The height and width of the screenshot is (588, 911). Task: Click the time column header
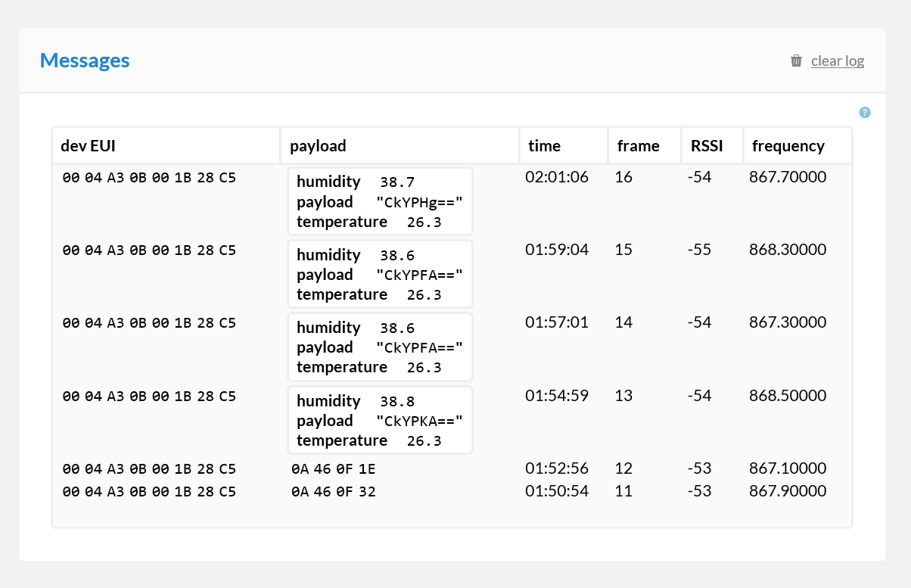pos(545,146)
